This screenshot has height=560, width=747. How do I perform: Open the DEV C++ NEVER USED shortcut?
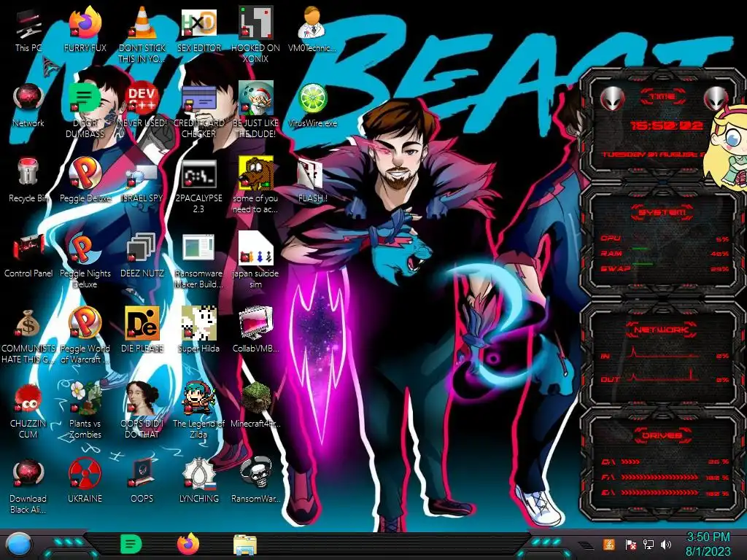(142, 105)
